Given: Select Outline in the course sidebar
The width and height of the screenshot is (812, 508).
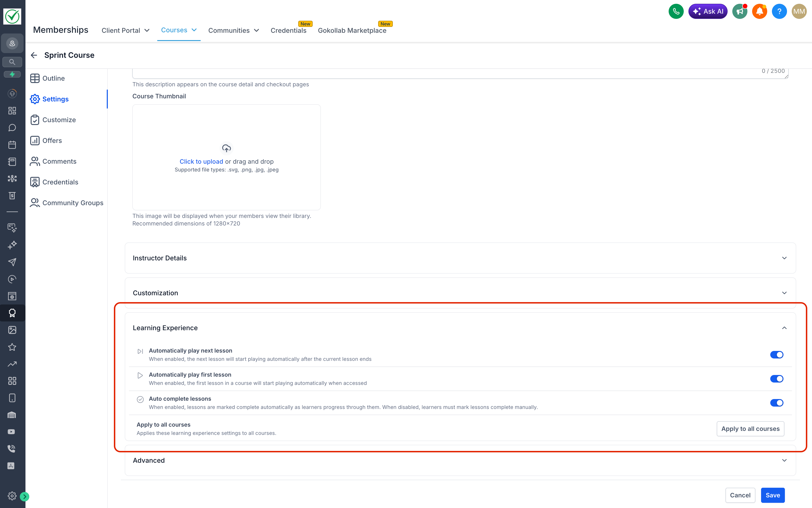Looking at the screenshot, I should (x=53, y=78).
